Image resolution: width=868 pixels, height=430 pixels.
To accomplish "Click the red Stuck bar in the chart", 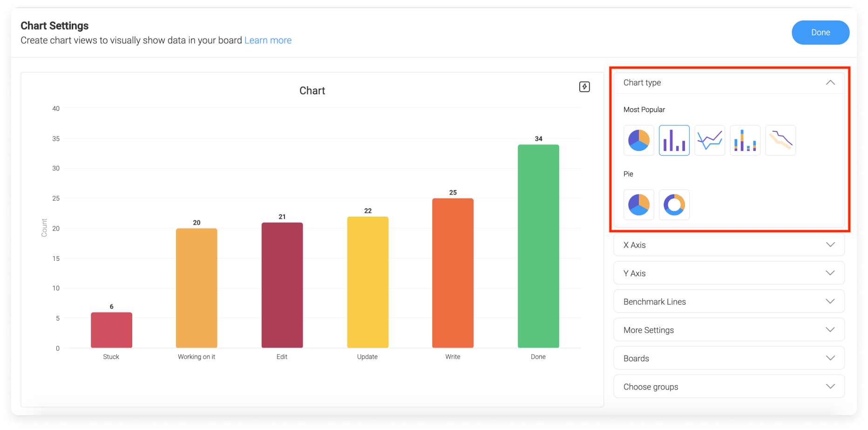I will point(111,328).
